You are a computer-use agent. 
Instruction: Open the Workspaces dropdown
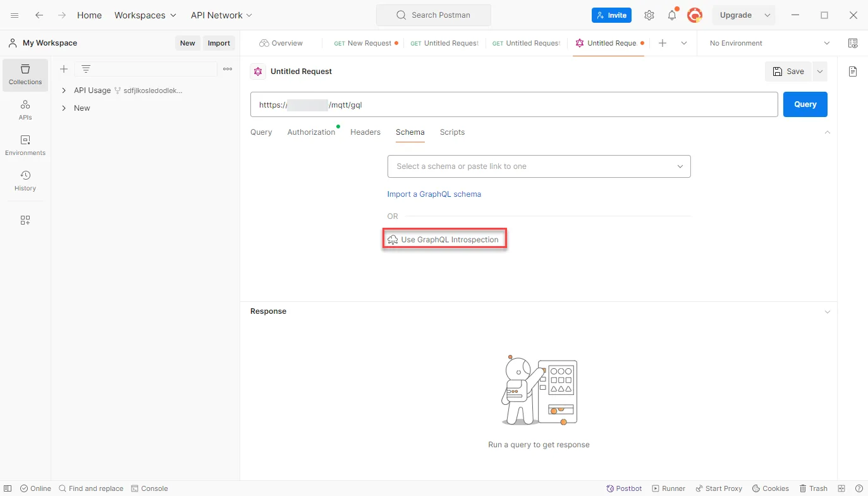(x=145, y=15)
